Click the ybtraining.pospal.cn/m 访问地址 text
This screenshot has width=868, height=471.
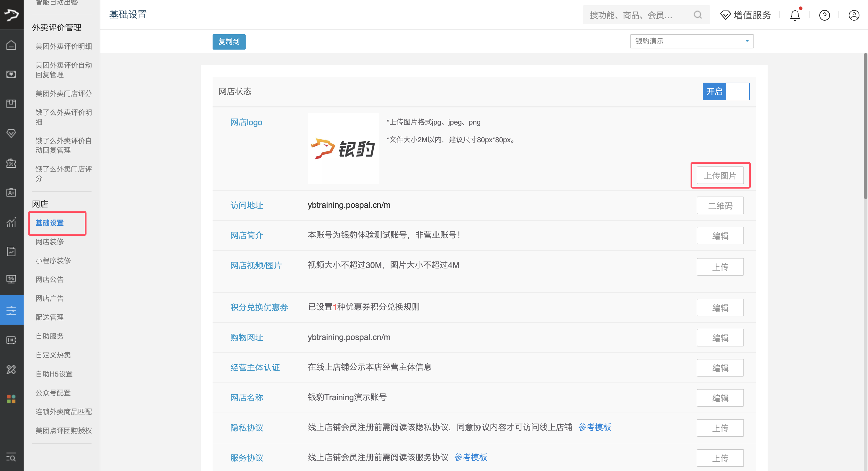click(349, 205)
